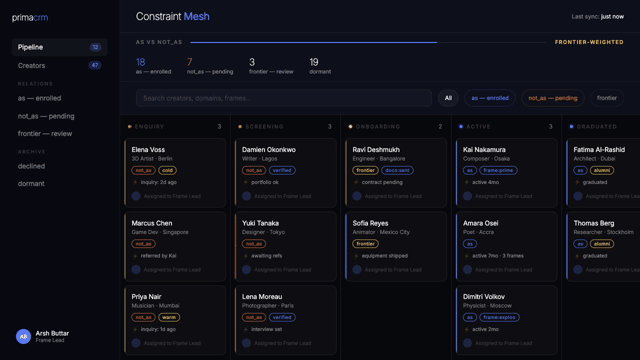
Task: Click Dimitri Volkov's name
Action: [x=484, y=297]
